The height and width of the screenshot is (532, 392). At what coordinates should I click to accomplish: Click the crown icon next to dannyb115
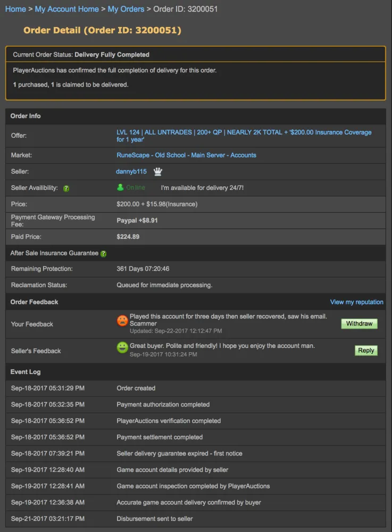[x=157, y=172]
